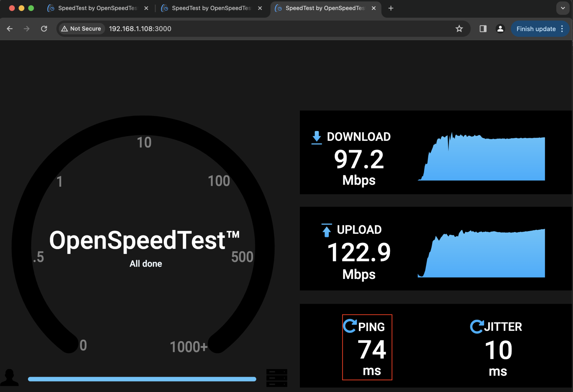This screenshot has width=573, height=392.
Task: Open the three-dot browser menu
Action: [562, 29]
